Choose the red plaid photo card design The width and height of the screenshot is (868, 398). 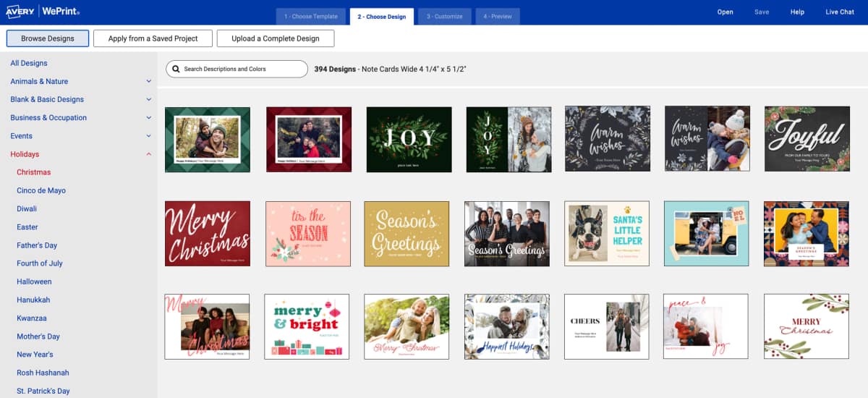pyautogui.click(x=309, y=140)
